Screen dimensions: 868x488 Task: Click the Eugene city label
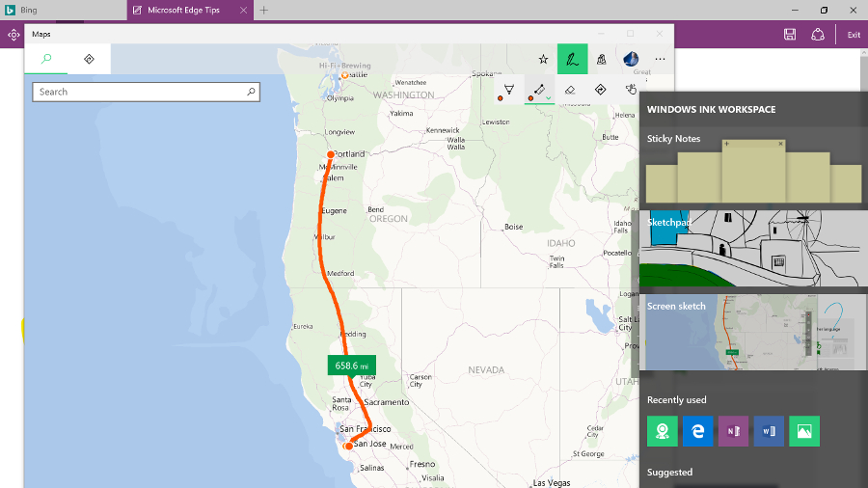[335, 211]
